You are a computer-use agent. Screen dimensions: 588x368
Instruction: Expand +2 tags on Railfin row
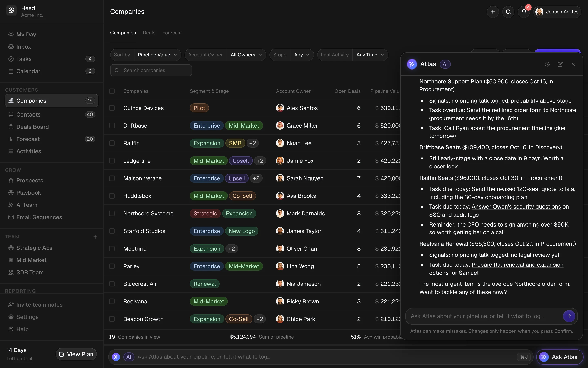252,143
